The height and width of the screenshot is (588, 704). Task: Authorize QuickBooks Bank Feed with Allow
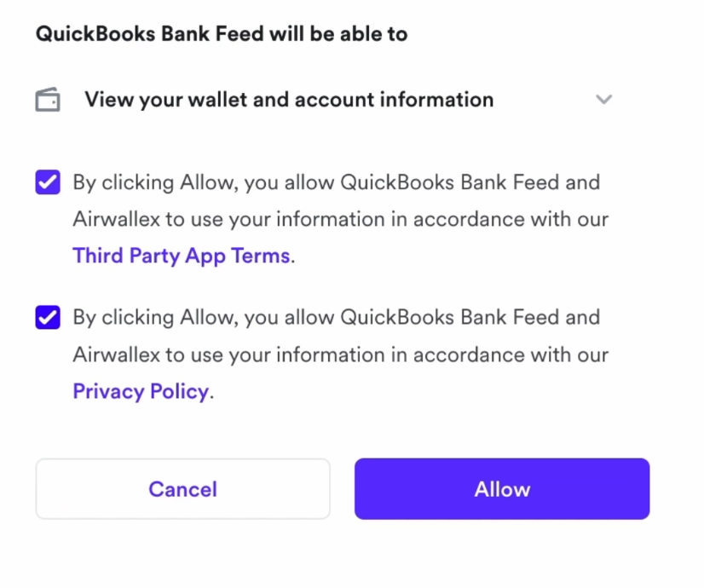[502, 489]
